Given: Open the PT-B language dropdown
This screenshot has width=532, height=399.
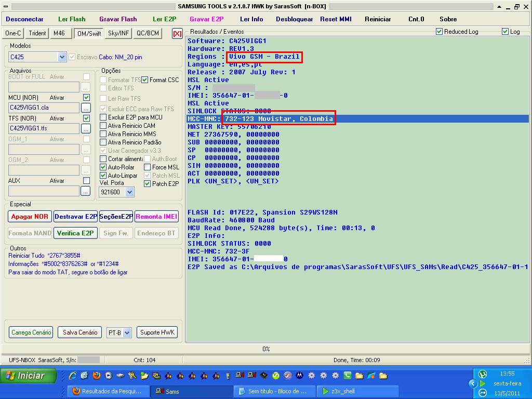Looking at the screenshot, I should (x=127, y=333).
